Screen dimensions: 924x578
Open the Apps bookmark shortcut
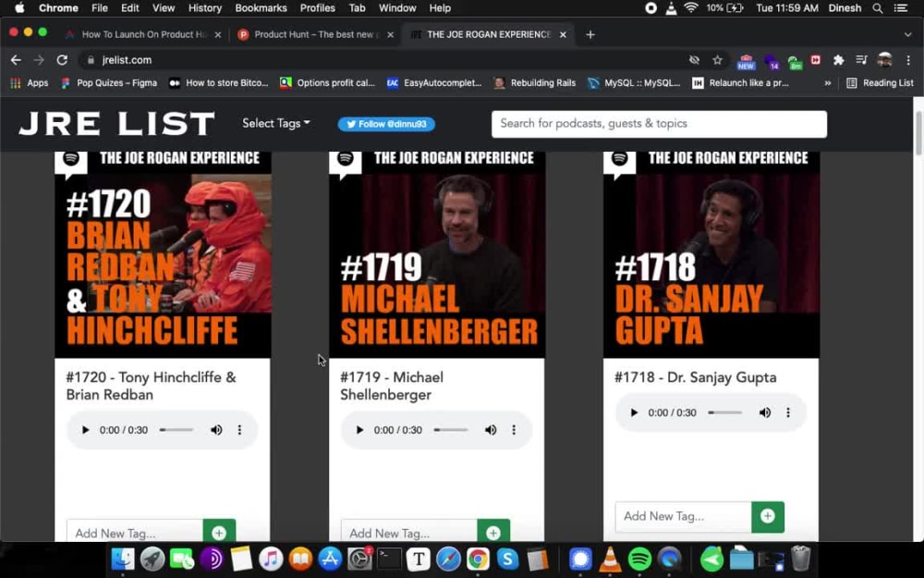[30, 83]
